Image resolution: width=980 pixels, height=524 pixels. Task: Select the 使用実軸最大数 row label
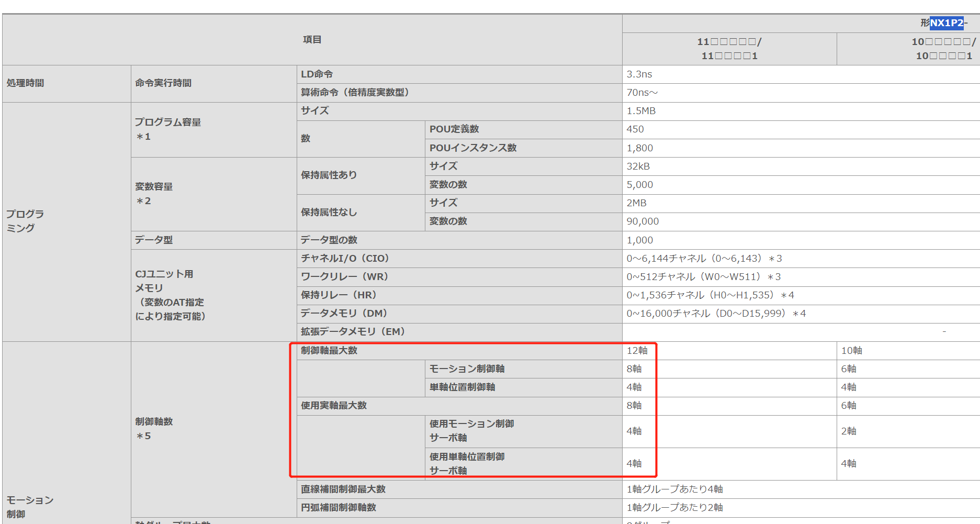(x=333, y=406)
